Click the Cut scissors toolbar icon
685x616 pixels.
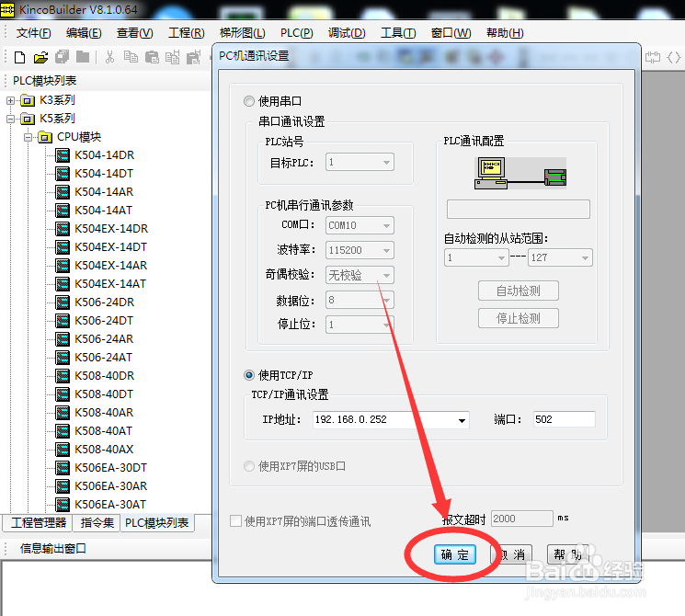[x=109, y=57]
